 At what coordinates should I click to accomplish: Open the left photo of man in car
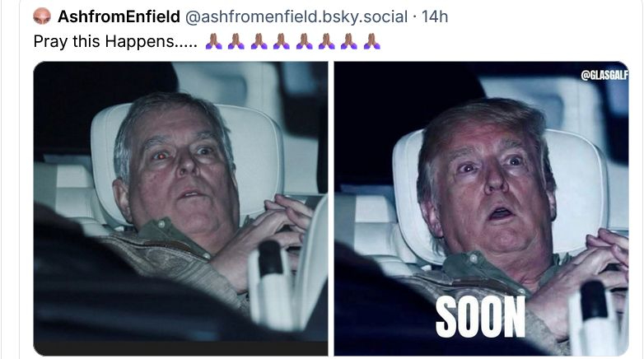[x=180, y=208]
